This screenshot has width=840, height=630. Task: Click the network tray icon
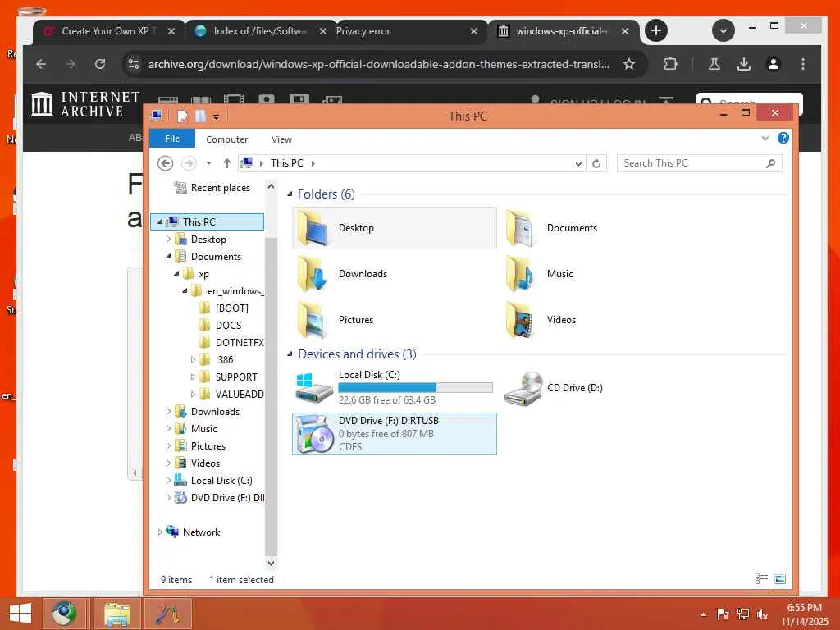click(742, 614)
